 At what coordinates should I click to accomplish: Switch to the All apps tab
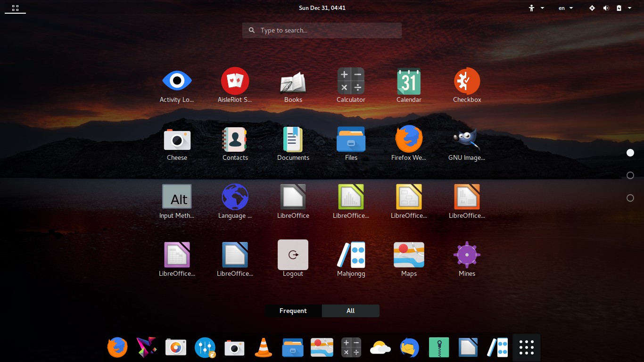point(351,311)
